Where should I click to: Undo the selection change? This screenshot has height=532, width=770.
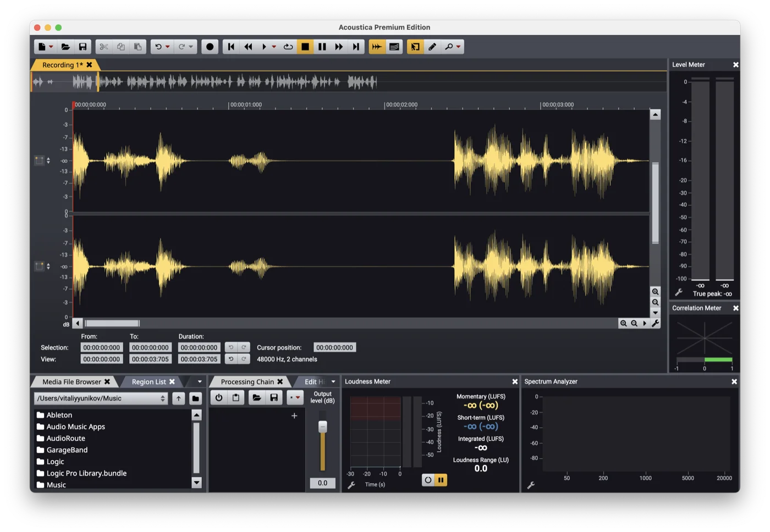tap(231, 347)
